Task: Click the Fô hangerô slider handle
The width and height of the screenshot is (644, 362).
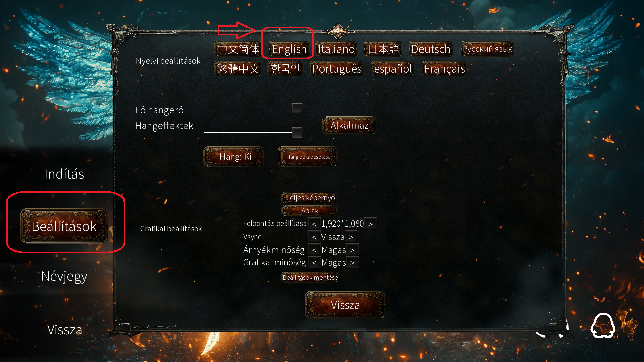Action: (297, 108)
